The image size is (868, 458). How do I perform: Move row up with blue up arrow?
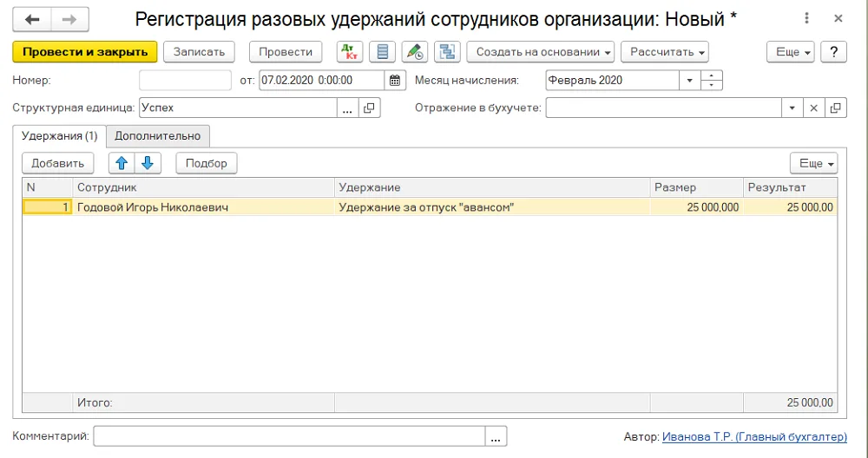122,163
